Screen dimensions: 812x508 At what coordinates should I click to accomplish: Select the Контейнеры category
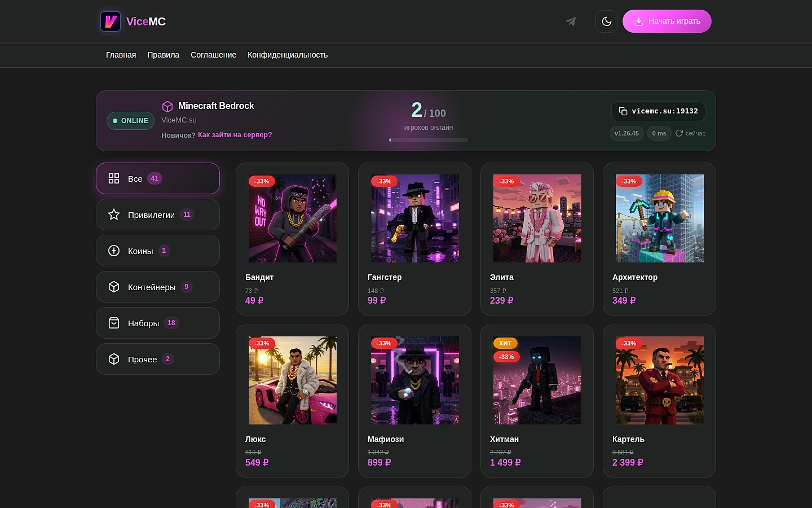158,287
